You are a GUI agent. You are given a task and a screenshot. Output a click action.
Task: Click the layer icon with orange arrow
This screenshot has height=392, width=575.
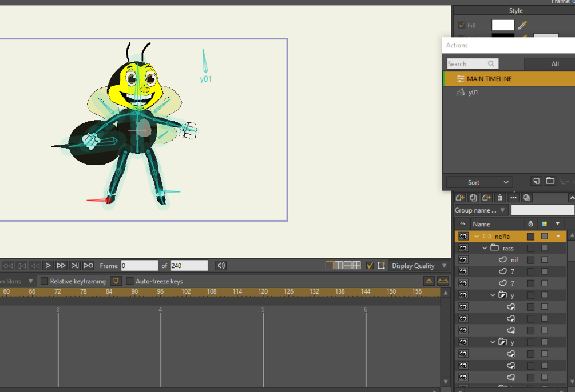[487, 198]
